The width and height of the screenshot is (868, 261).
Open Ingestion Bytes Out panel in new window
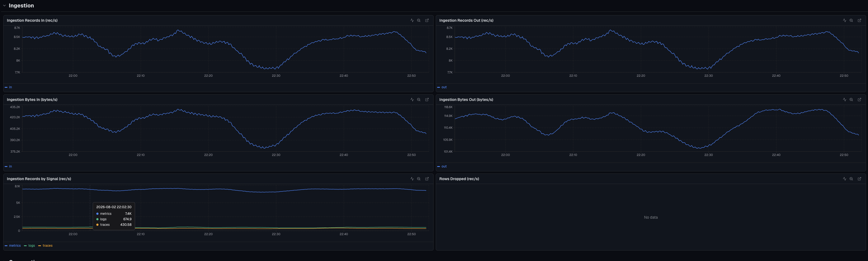[859, 100]
